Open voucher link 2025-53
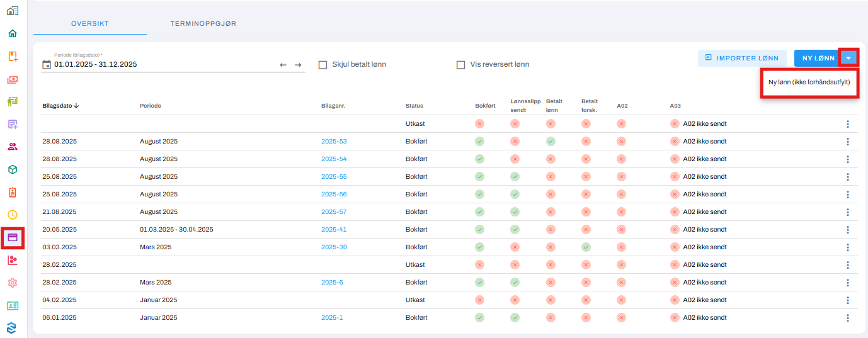The width and height of the screenshot is (868, 338). 334,142
